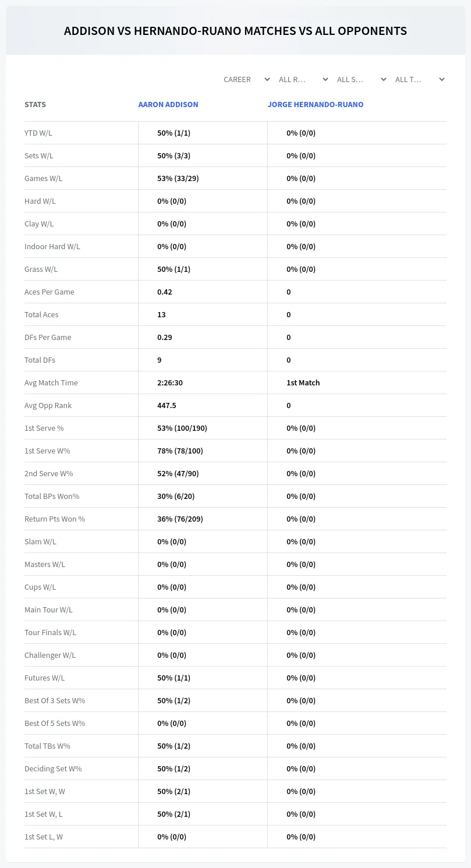Screen dimensions: 471x868
Task: Click the 'YTD W/L' row label
Action: (38, 133)
